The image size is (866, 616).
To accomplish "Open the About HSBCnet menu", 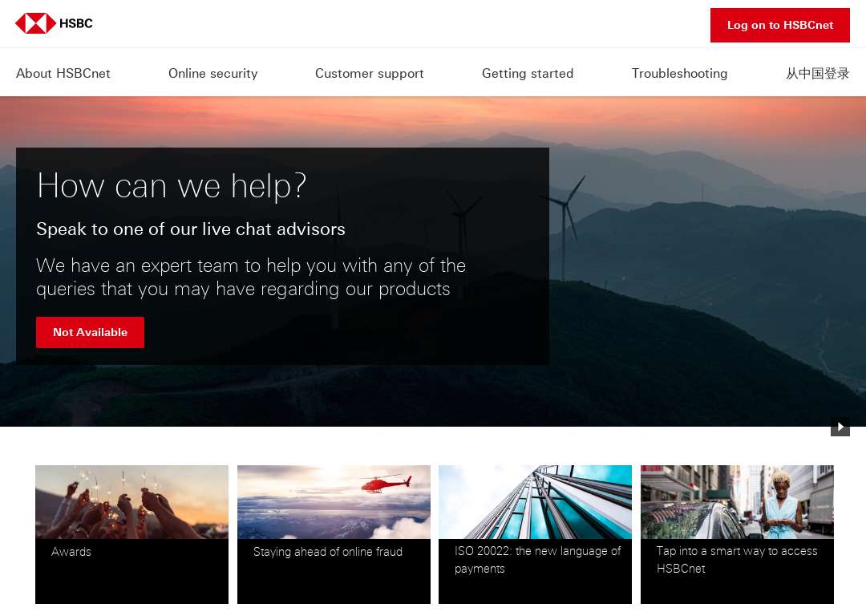I will (x=63, y=74).
